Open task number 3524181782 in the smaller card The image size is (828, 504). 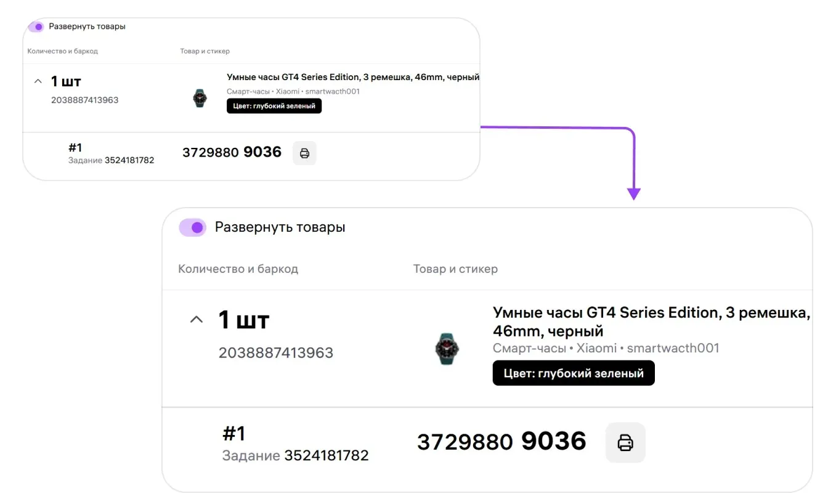point(129,160)
